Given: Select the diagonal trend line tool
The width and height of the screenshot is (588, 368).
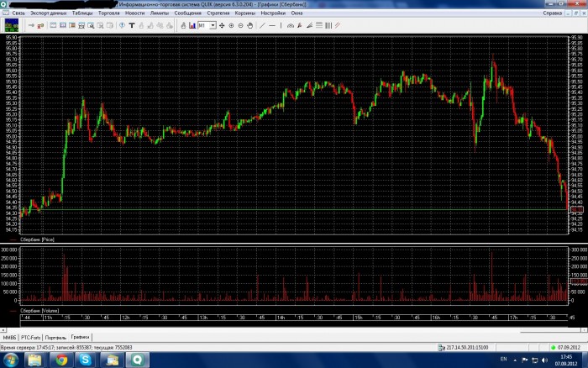Looking at the screenshot, I should coord(262,25).
